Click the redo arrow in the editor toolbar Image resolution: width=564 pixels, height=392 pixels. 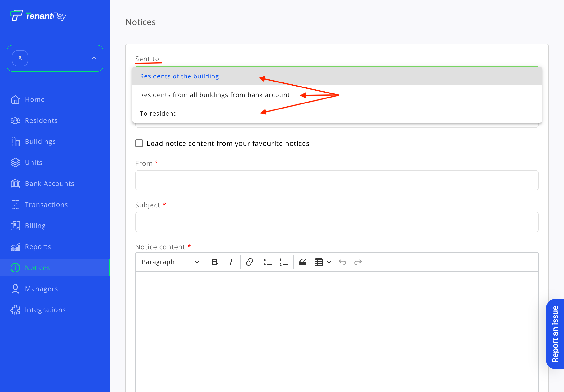tap(358, 262)
